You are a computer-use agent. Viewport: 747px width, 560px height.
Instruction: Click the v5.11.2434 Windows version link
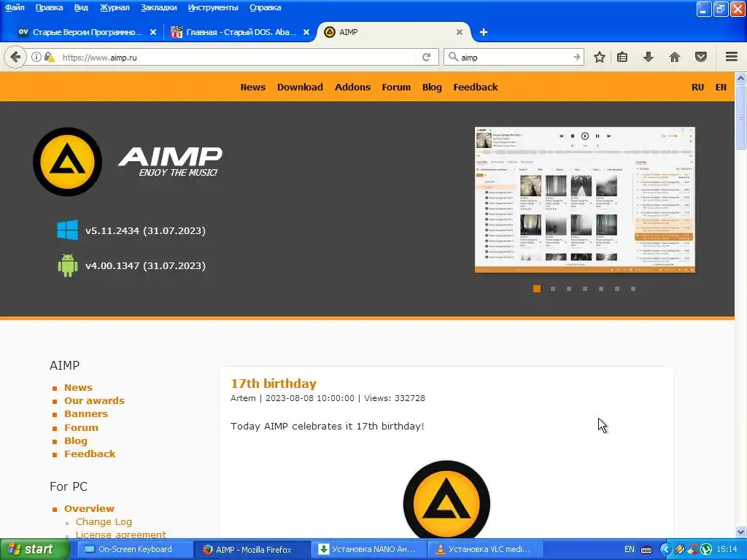pos(145,230)
